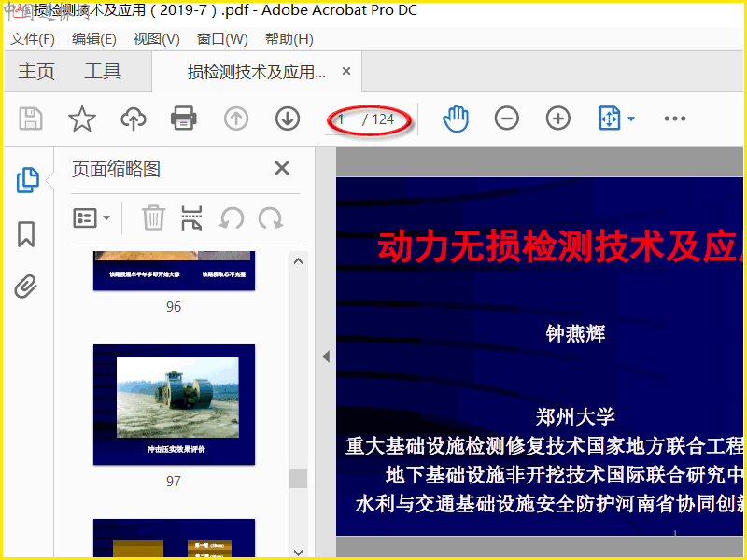Click the cloud upload icon

[133, 119]
